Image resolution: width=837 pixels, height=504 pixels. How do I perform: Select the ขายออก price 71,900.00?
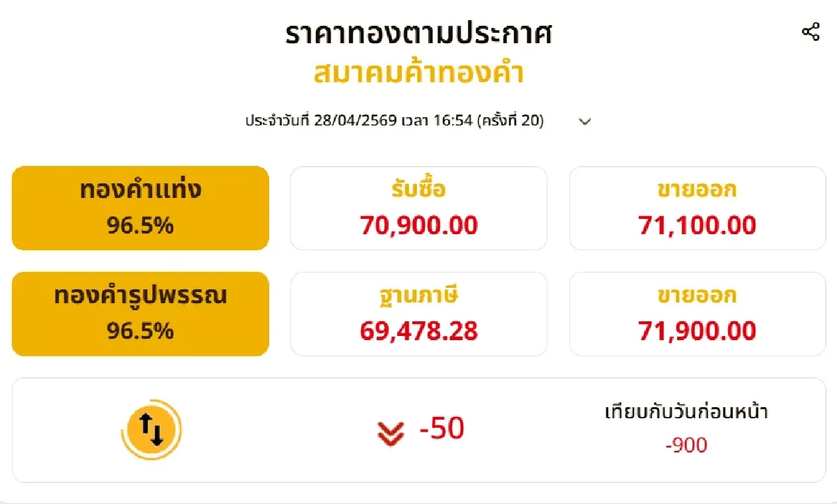(x=697, y=330)
